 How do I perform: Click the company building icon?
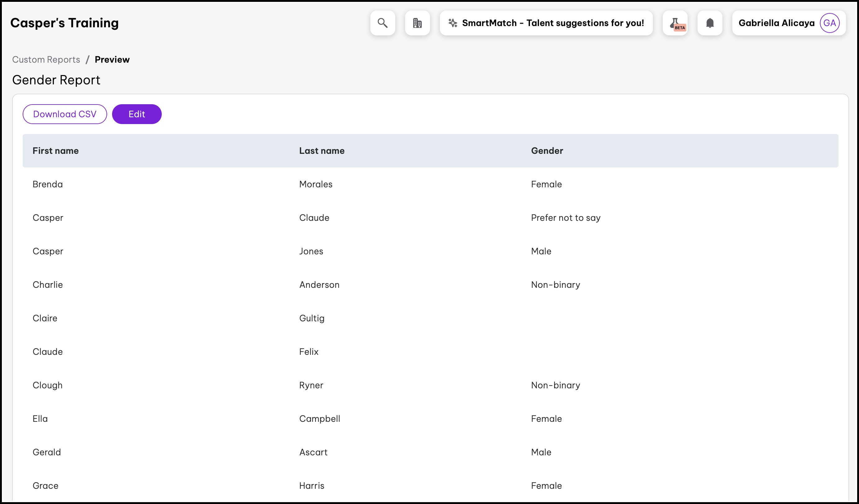(417, 23)
